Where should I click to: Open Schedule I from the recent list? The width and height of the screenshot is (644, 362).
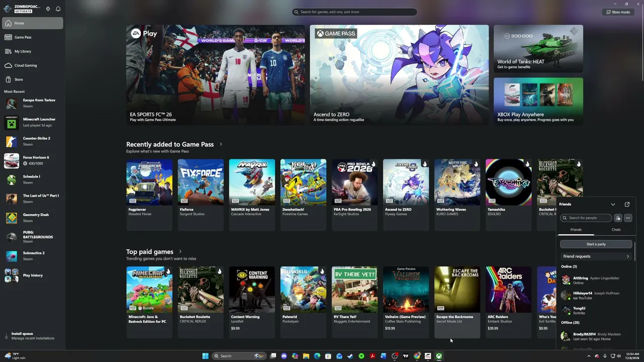pos(33,179)
